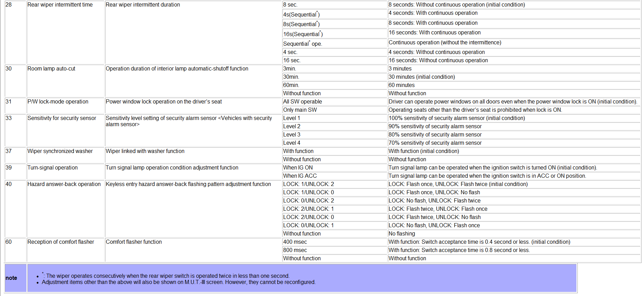Image resolution: width=644 pixels, height=296 pixels.
Task: Select 'LOCK: 2/UNLOCK: 0' option
Action: 335,217
